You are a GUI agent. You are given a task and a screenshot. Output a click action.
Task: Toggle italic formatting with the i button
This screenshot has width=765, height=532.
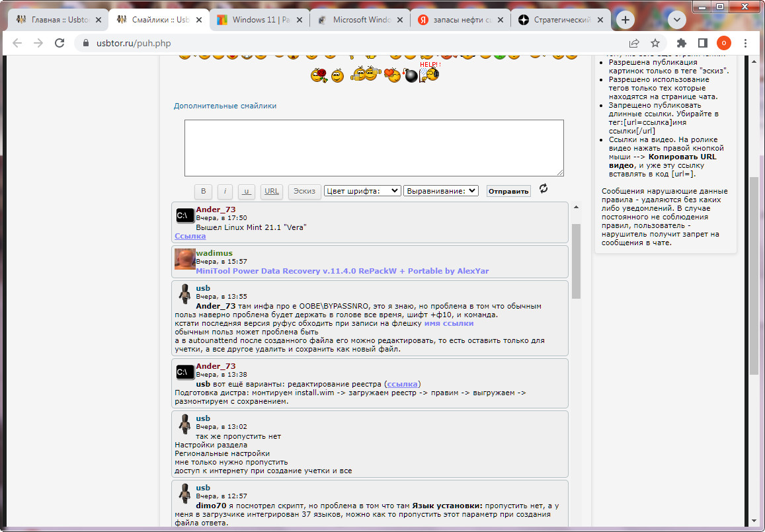pyautogui.click(x=225, y=191)
